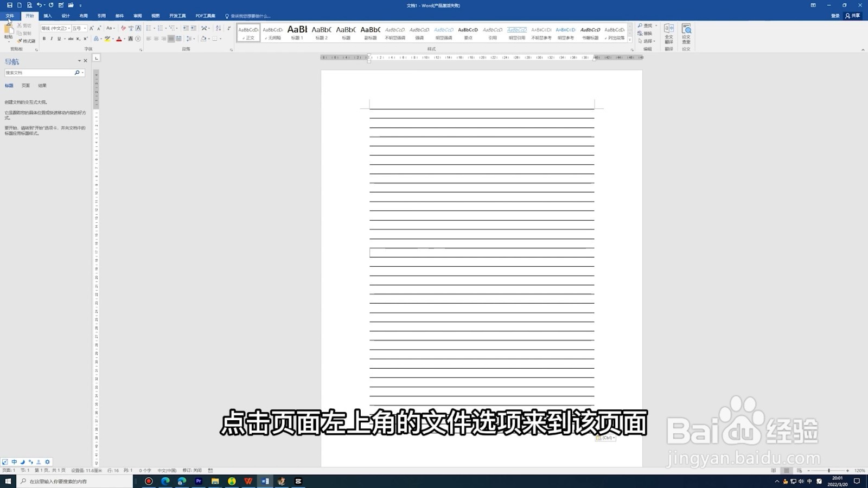Expand the line spacing options

(x=193, y=39)
